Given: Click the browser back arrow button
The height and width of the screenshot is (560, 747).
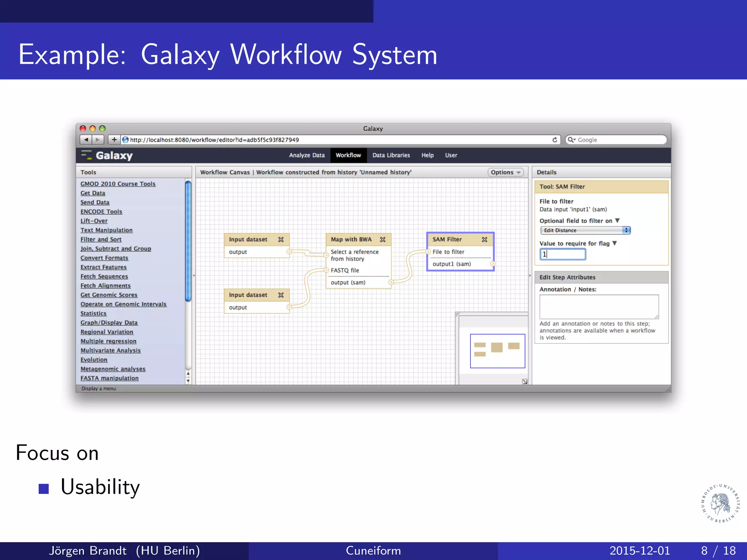Looking at the screenshot, I should tap(86, 140).
